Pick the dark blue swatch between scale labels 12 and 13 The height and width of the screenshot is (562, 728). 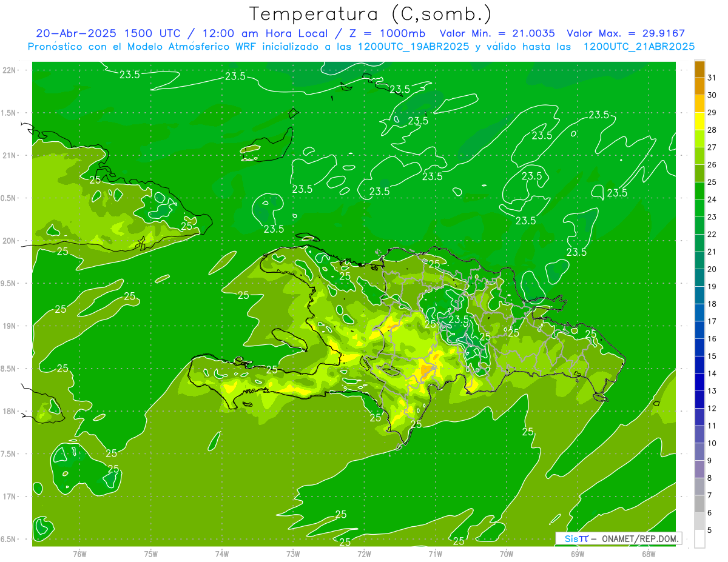(x=699, y=400)
